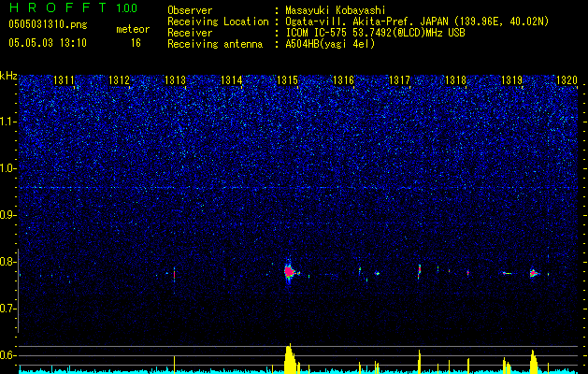
Task: Click the 1317 time axis marker
Action: [399, 79]
